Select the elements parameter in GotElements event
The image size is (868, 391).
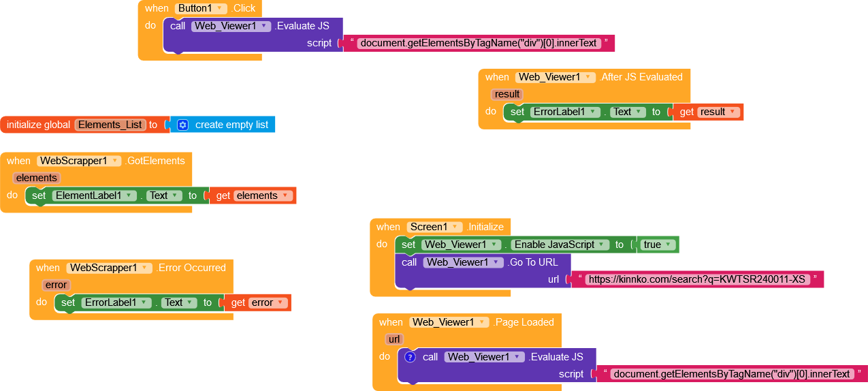click(x=36, y=178)
